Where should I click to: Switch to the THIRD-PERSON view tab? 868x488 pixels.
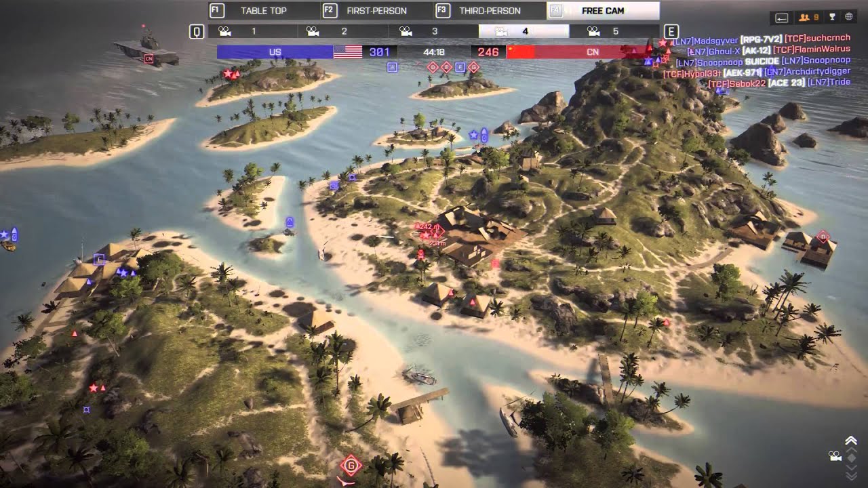[490, 11]
